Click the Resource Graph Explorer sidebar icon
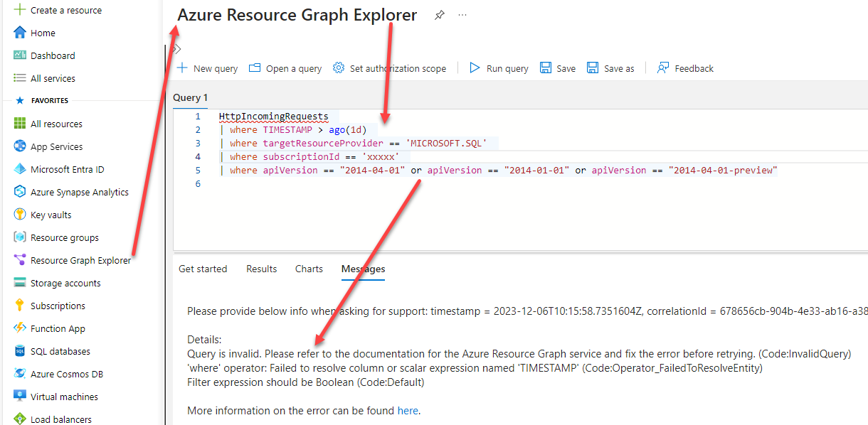The image size is (868, 425). point(20,260)
